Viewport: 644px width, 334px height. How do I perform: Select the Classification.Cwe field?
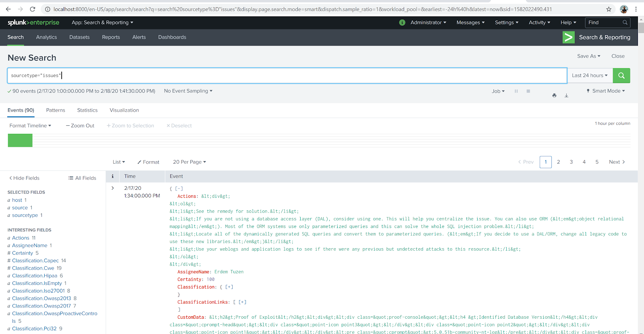click(x=33, y=268)
